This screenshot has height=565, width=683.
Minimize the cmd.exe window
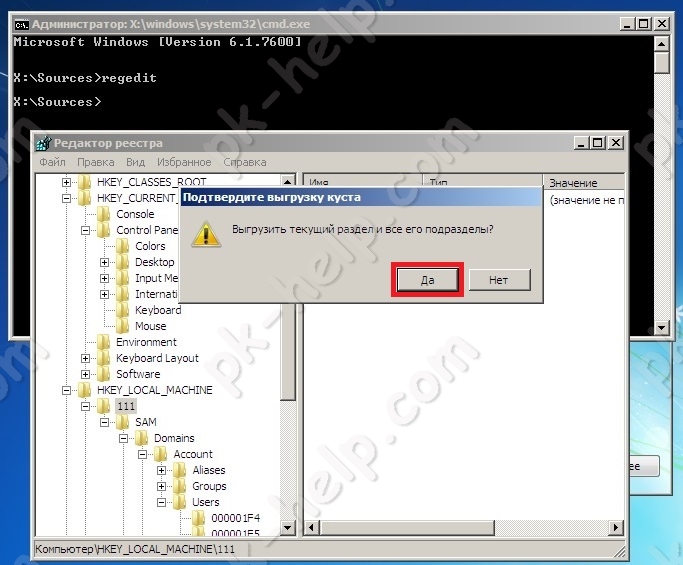[x=627, y=24]
